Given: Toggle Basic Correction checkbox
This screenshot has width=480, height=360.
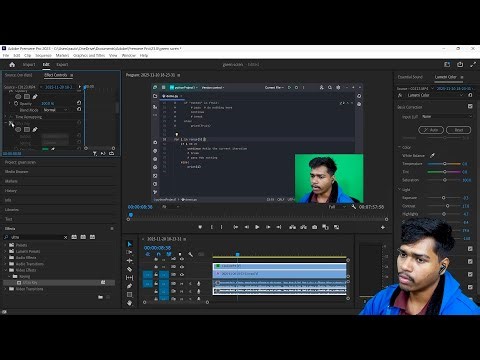Looking at the screenshot, I should click(x=470, y=106).
